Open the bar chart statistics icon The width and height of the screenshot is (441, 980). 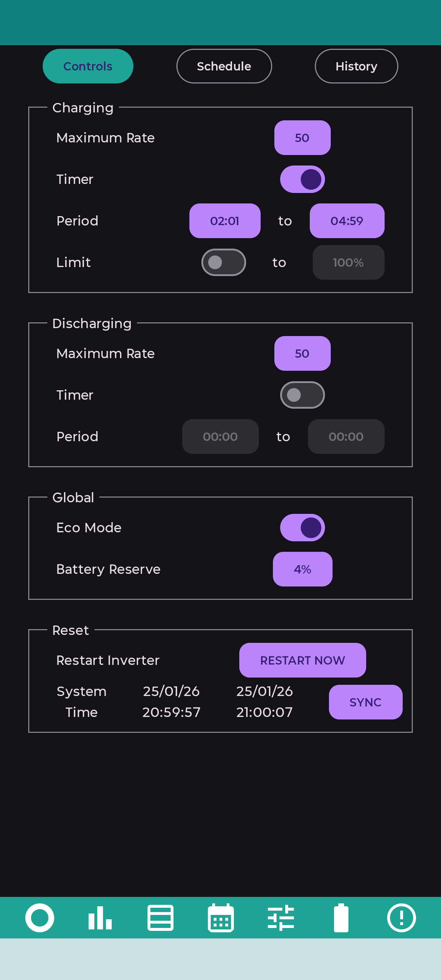[x=100, y=917]
